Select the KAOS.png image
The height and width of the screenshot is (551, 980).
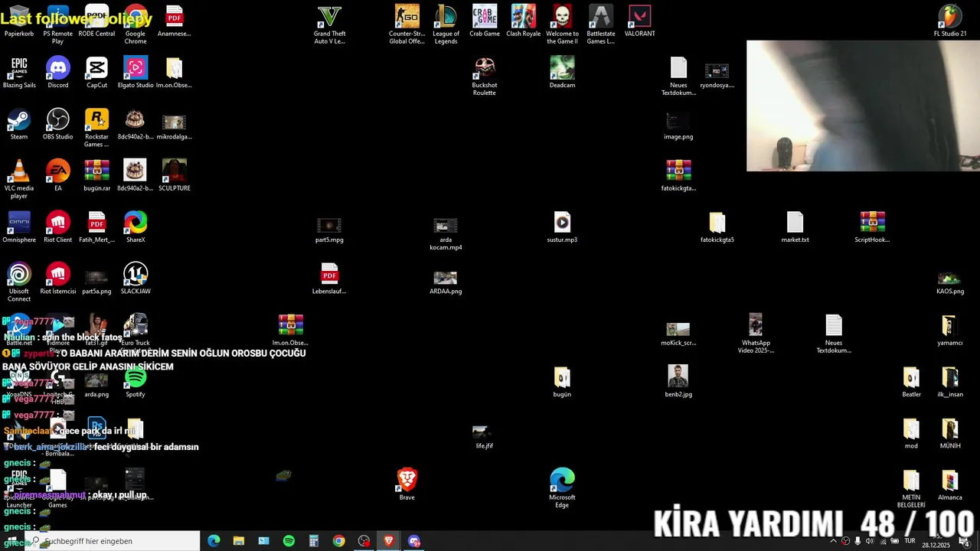pyautogui.click(x=950, y=279)
